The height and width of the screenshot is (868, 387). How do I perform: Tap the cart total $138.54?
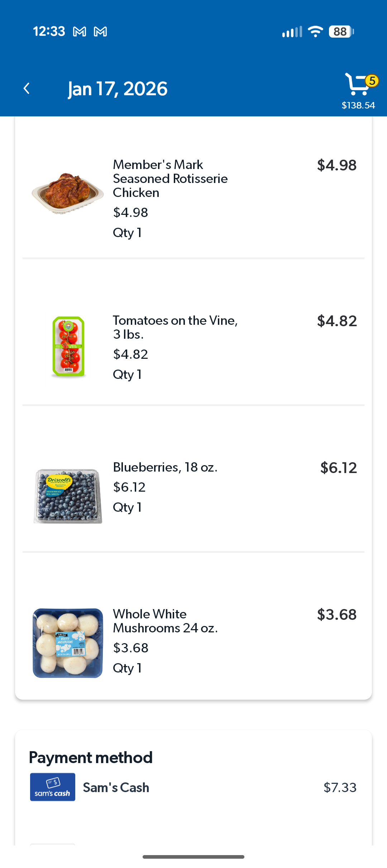[x=358, y=105]
